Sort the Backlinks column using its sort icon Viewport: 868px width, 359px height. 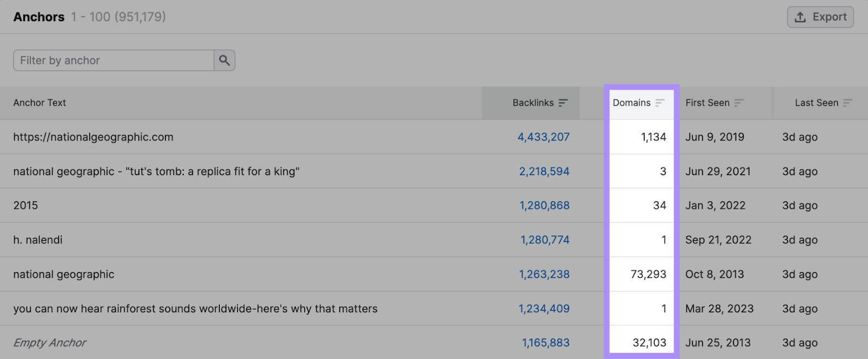[x=563, y=102]
